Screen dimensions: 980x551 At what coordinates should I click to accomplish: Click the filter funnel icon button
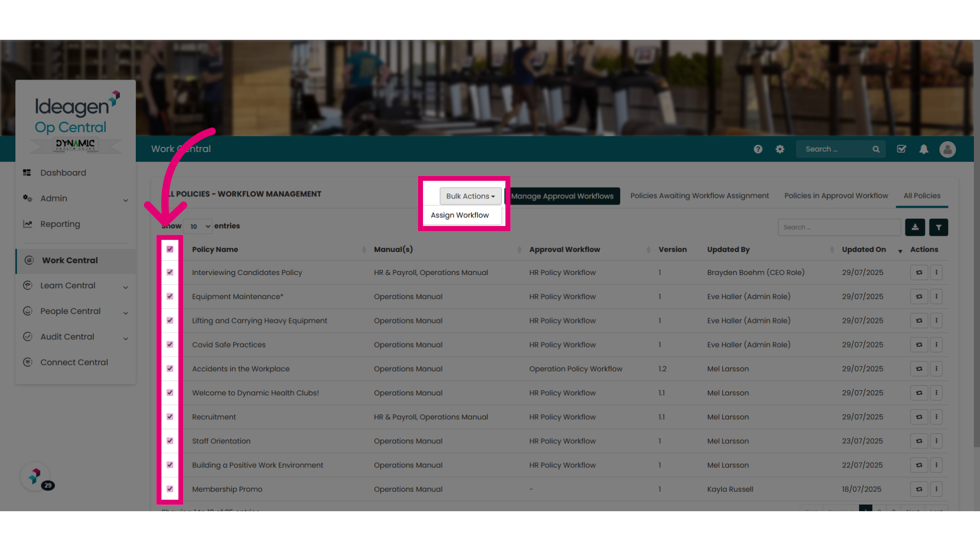click(939, 227)
